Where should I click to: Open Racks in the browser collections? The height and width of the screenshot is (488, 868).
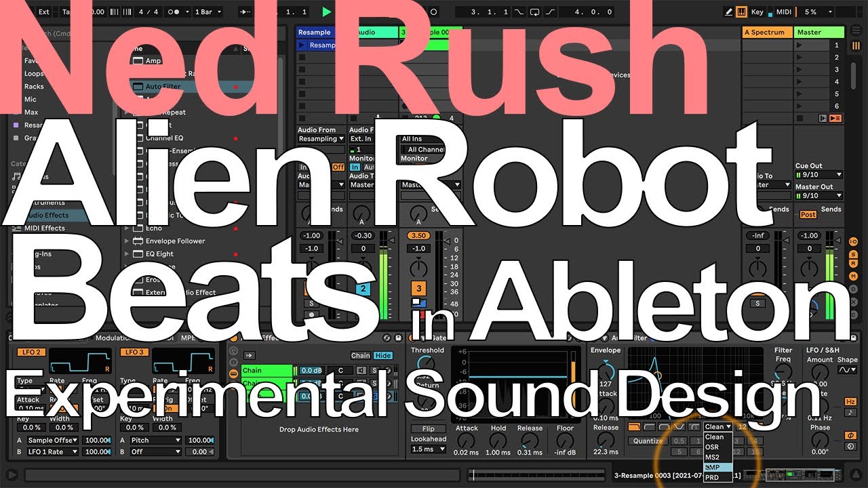pos(34,87)
